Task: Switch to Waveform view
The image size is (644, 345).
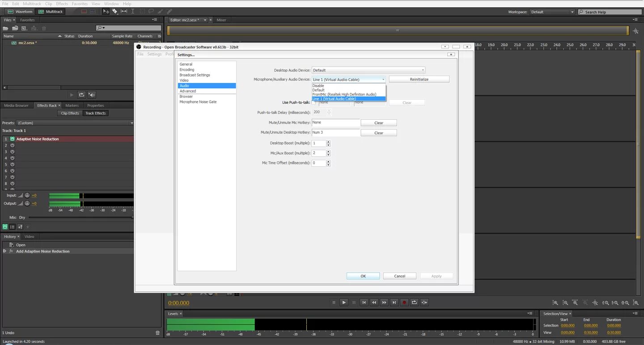Action: pos(20,12)
